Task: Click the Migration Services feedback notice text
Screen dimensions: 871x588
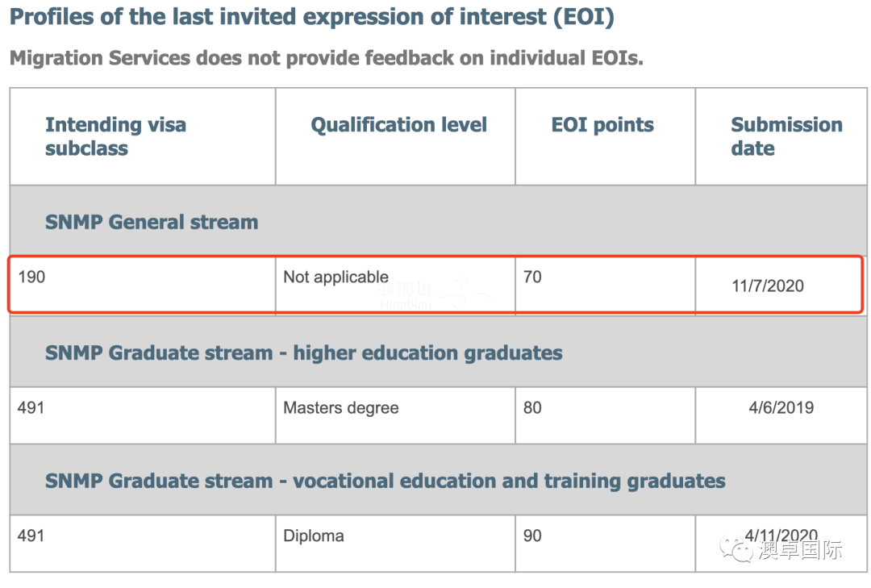Action: (327, 58)
